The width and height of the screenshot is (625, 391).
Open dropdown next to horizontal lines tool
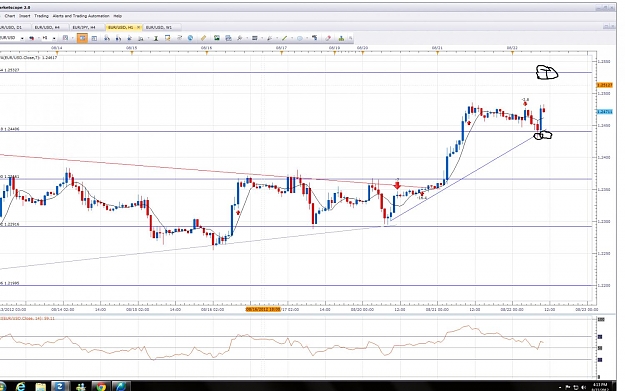[262, 38]
